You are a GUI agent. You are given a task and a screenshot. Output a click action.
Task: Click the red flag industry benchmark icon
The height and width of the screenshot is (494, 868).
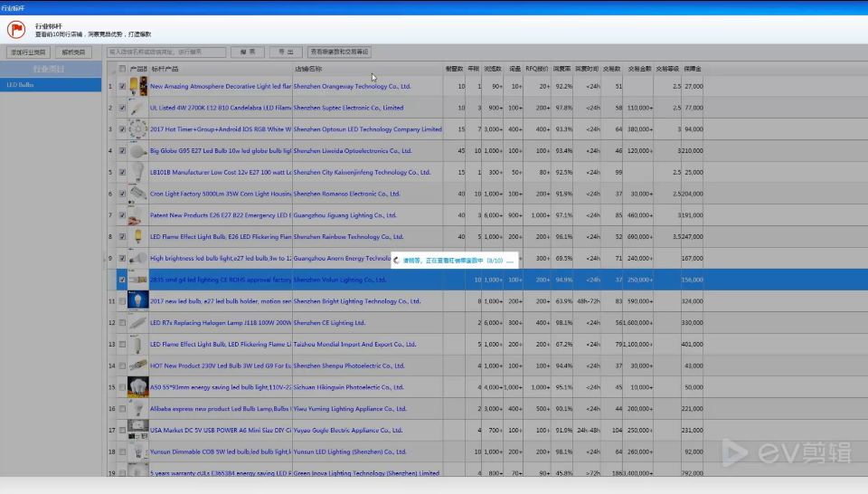tap(16, 29)
